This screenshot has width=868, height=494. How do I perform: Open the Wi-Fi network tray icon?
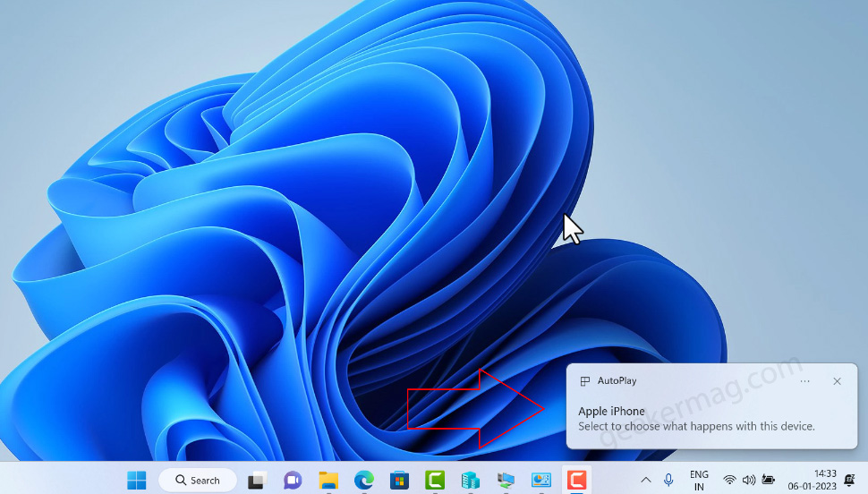(x=729, y=481)
